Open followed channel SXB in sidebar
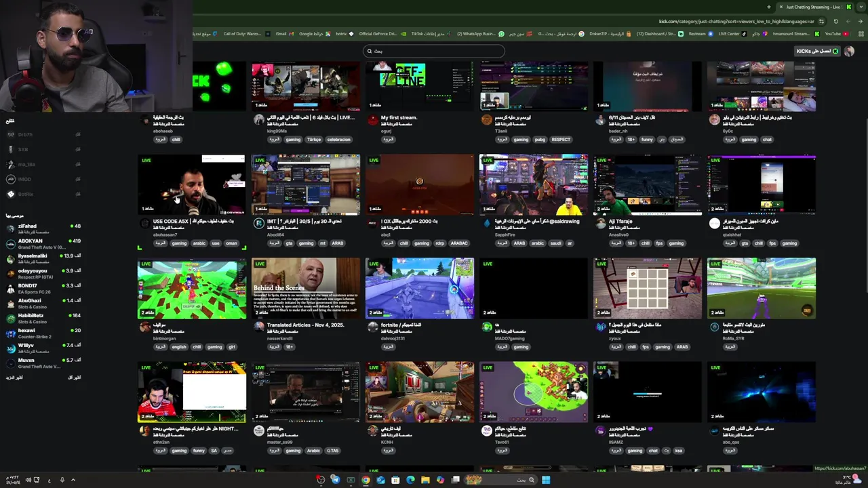Viewport: 868px width, 488px height. click(x=44, y=149)
